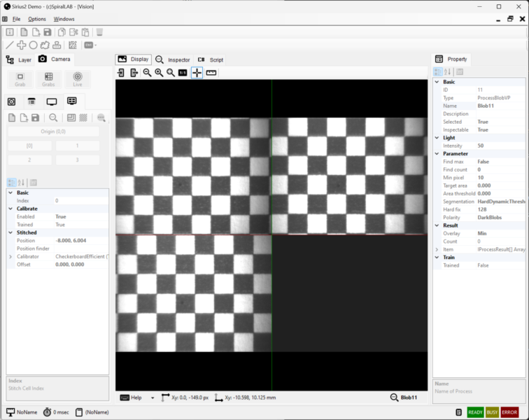Click the green READY status indicator

click(x=475, y=412)
